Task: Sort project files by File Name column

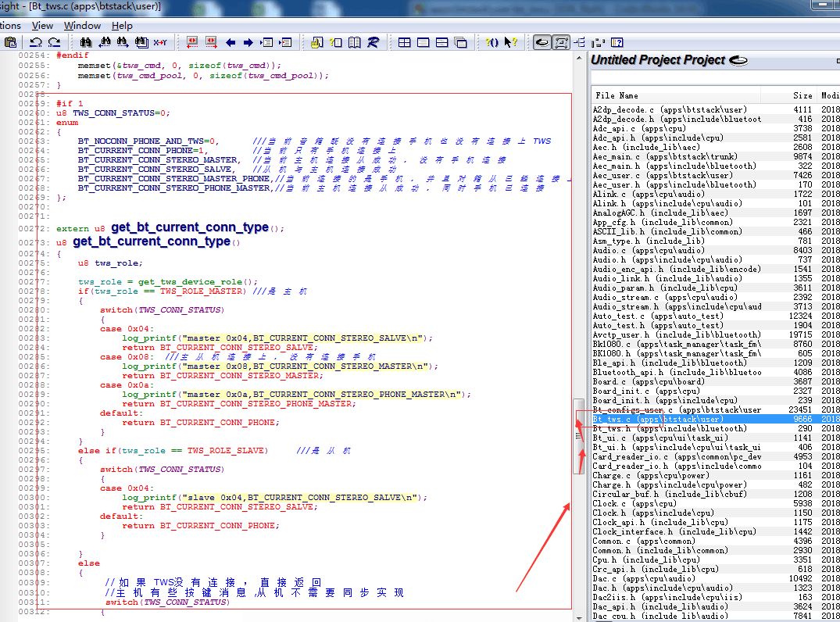Action: pyautogui.click(x=676, y=95)
